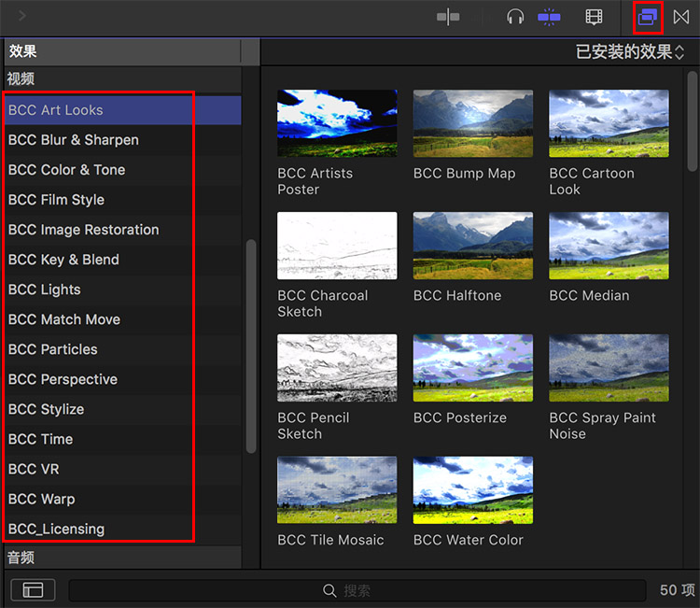
Task: Select BCC Median effect thumbnail
Action: (609, 246)
